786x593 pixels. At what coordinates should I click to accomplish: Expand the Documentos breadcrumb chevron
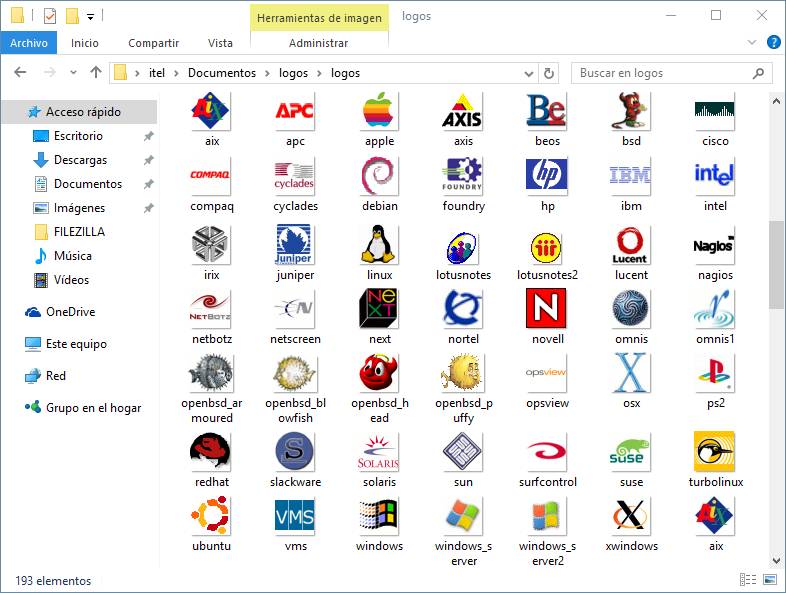pos(267,74)
